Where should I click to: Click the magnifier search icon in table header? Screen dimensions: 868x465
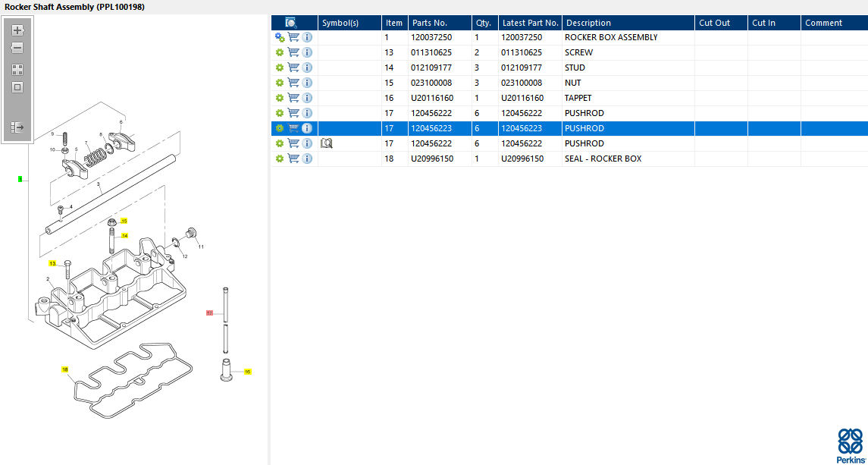(291, 23)
